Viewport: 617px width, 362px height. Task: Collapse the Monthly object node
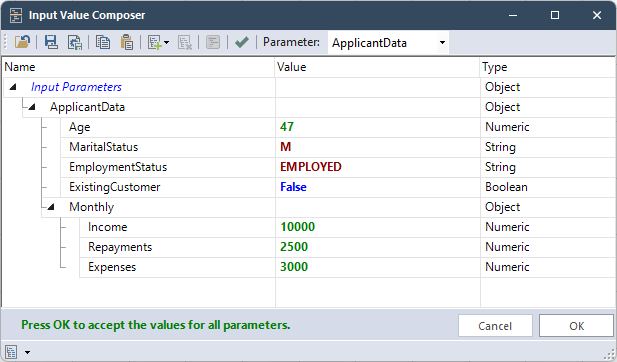tap(51, 207)
